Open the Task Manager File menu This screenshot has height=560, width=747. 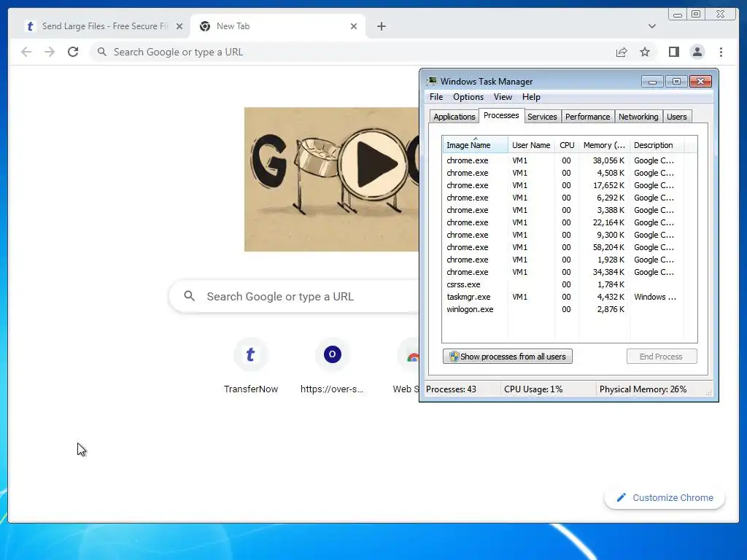436,97
